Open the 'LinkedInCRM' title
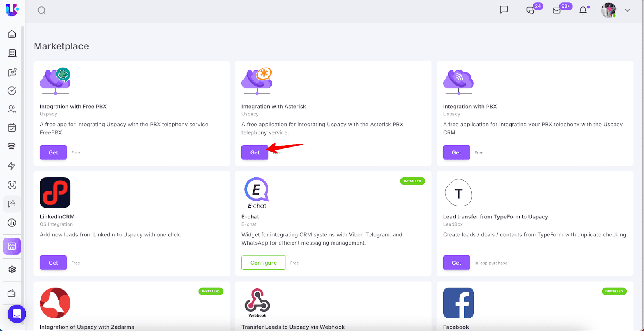The image size is (644, 331). coord(57,217)
